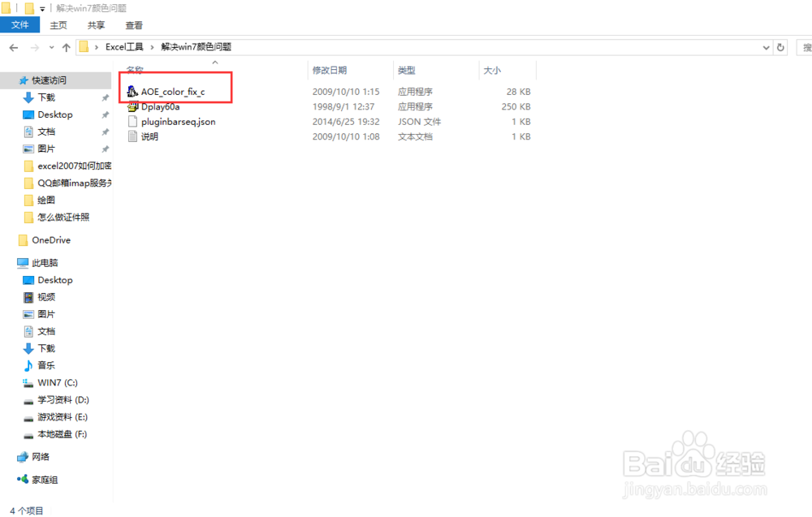Go up one folder level

tap(67, 48)
